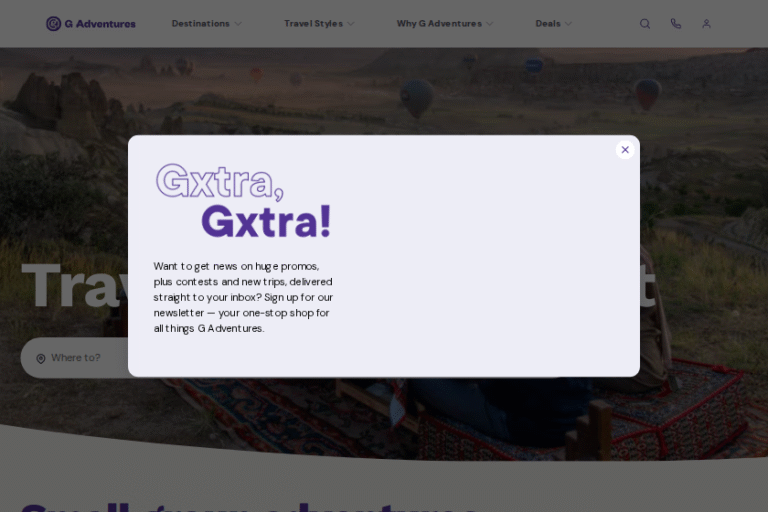Expand the chevron next to Destinations
This screenshot has width=768, height=512.
pos(238,24)
